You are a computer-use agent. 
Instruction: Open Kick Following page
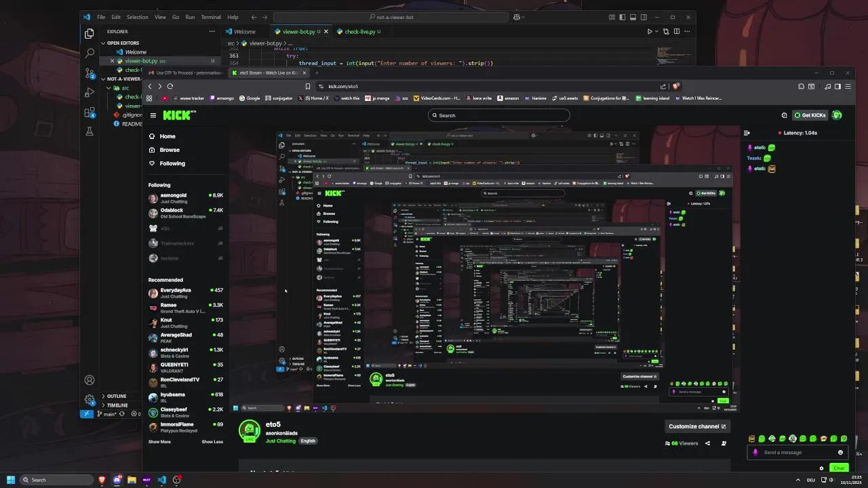pyautogui.click(x=167, y=163)
